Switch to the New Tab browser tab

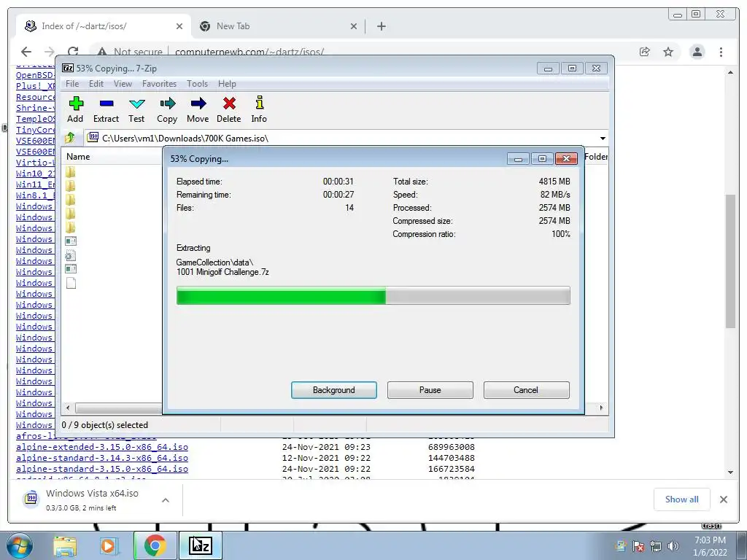click(x=279, y=26)
